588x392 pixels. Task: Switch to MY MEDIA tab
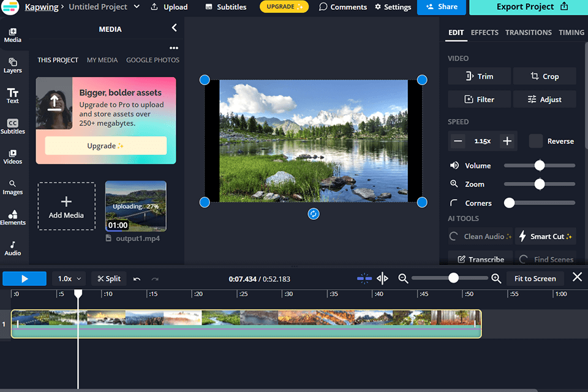point(102,60)
